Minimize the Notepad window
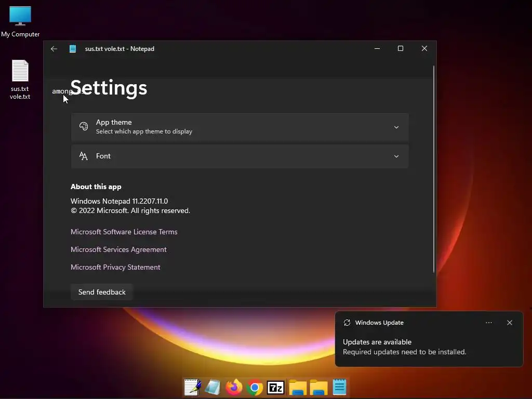 coord(377,48)
